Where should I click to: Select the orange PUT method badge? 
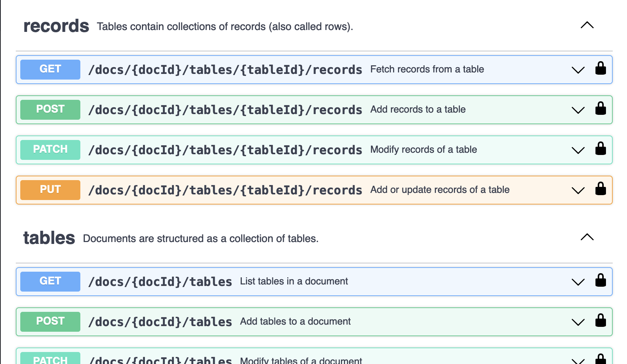(x=50, y=190)
